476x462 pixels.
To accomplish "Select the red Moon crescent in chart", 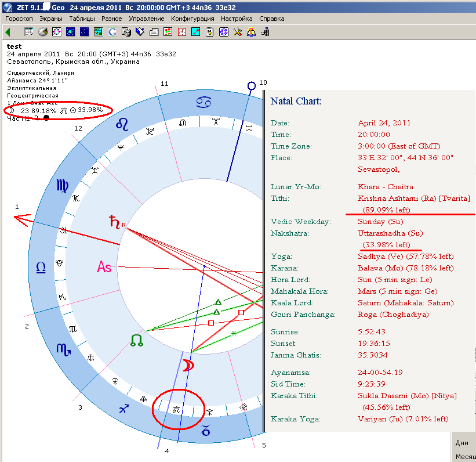I will [188, 365].
